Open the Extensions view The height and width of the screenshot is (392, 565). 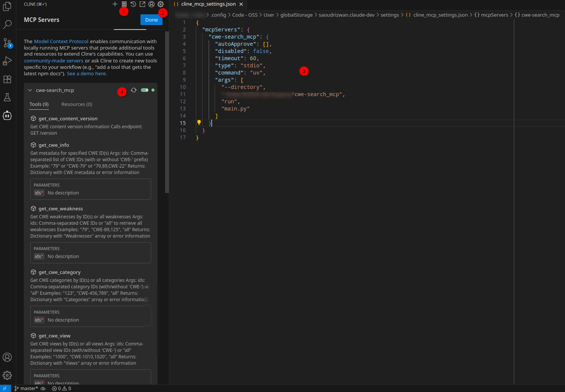7,79
